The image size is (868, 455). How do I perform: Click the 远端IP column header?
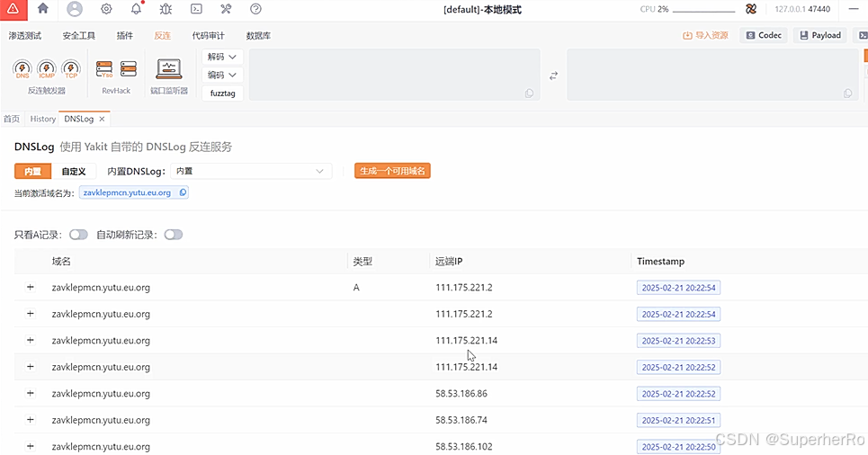pos(449,262)
